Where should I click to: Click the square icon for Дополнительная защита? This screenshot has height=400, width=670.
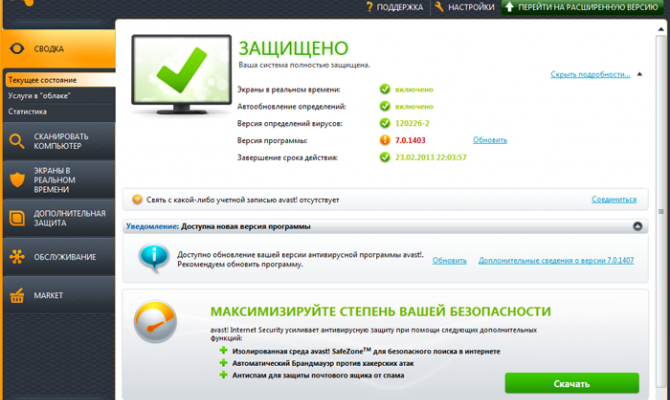(17, 218)
